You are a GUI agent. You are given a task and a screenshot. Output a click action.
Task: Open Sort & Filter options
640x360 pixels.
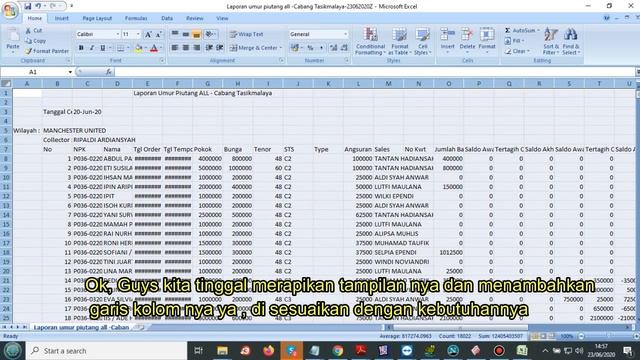(551, 41)
